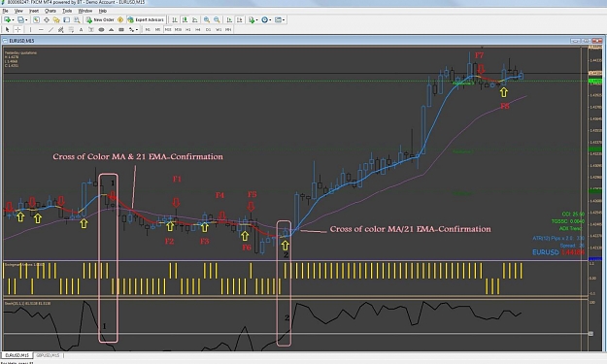Open the Help menu
Screen dimensions: 607x364
(103, 11)
